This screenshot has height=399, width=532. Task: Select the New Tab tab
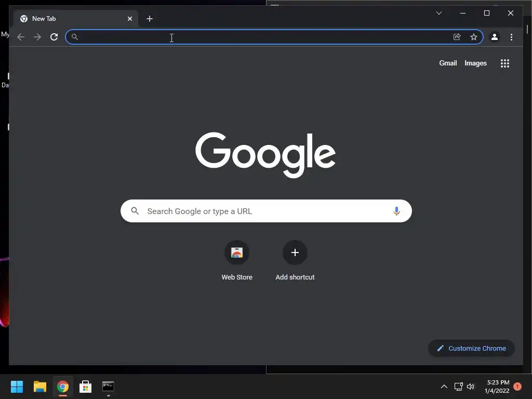point(76,19)
